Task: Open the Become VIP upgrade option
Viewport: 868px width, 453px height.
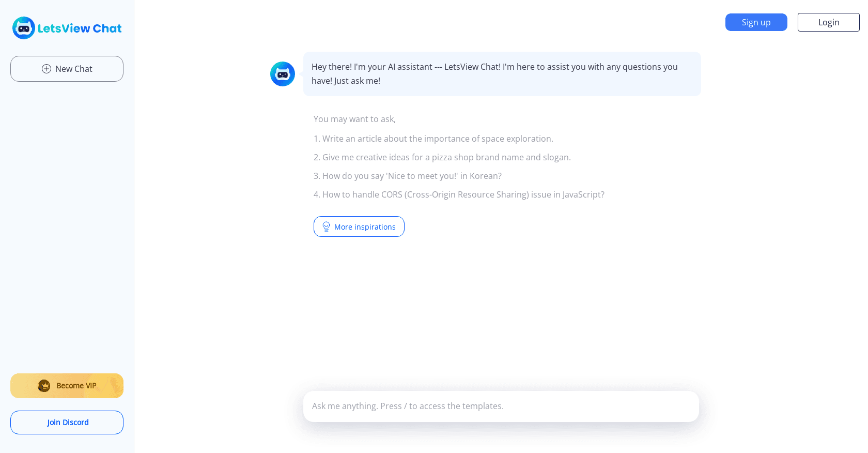Action: (67, 385)
